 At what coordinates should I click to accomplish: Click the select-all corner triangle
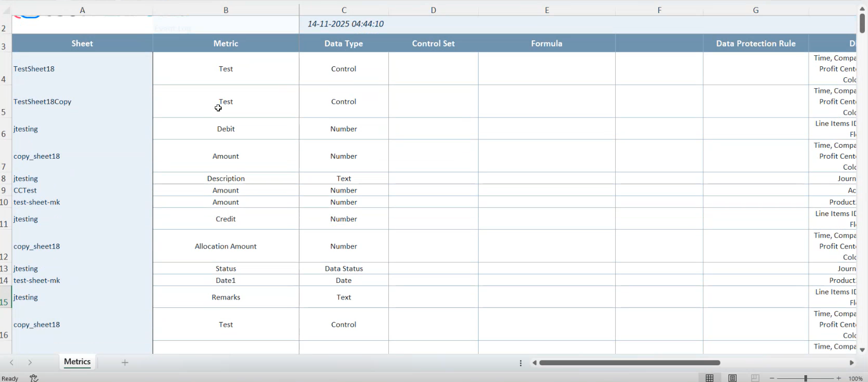[x=6, y=10]
